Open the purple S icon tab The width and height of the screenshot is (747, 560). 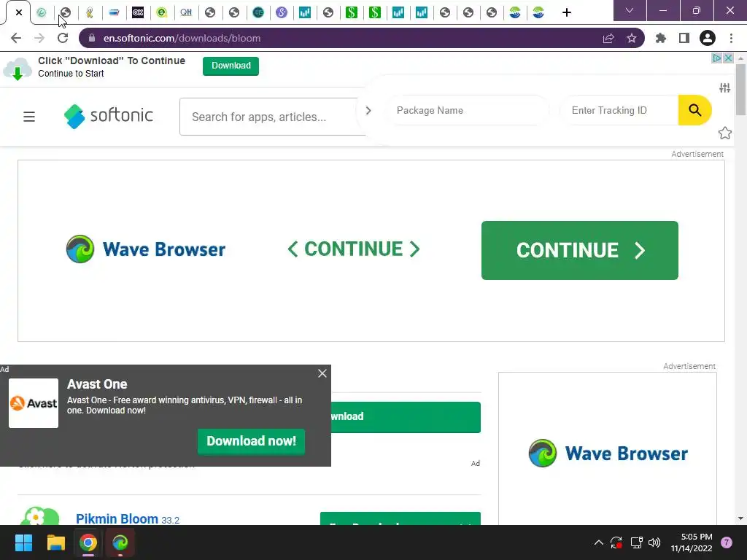click(x=282, y=12)
